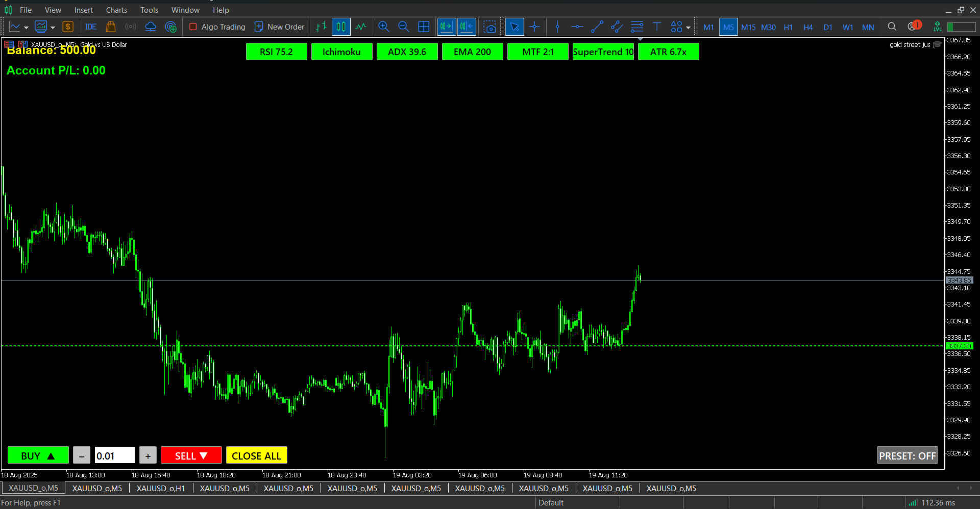Decrease lot size with minus button
This screenshot has height=509, width=980.
point(82,455)
